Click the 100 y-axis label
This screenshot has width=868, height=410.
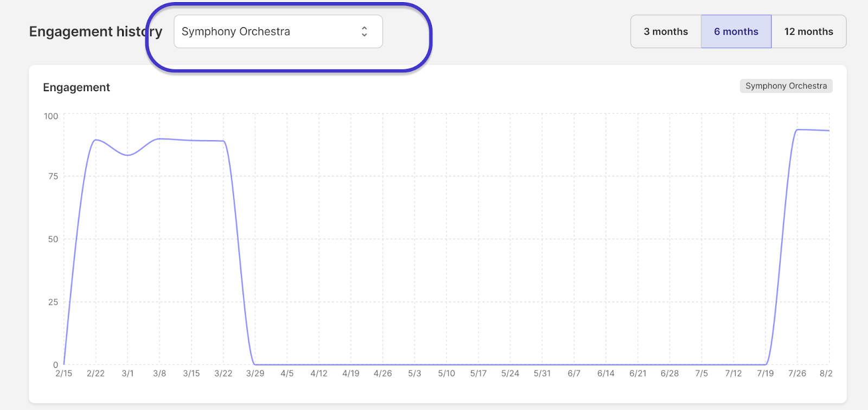pyautogui.click(x=51, y=116)
